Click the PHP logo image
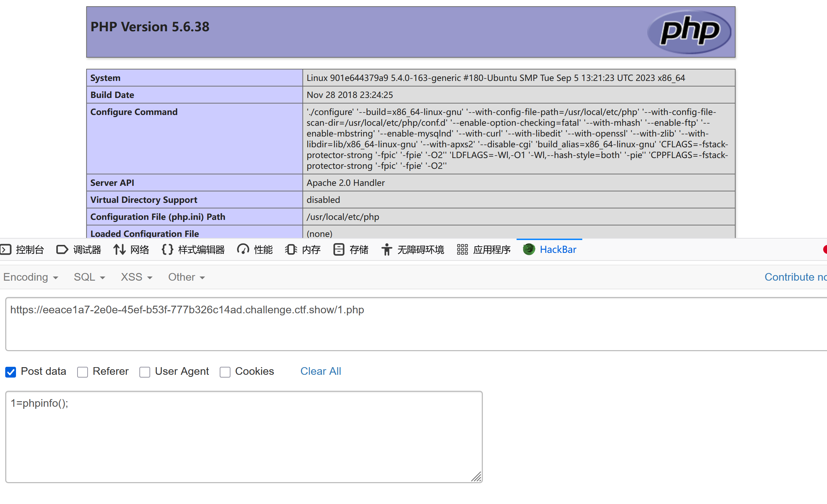 [689, 32]
